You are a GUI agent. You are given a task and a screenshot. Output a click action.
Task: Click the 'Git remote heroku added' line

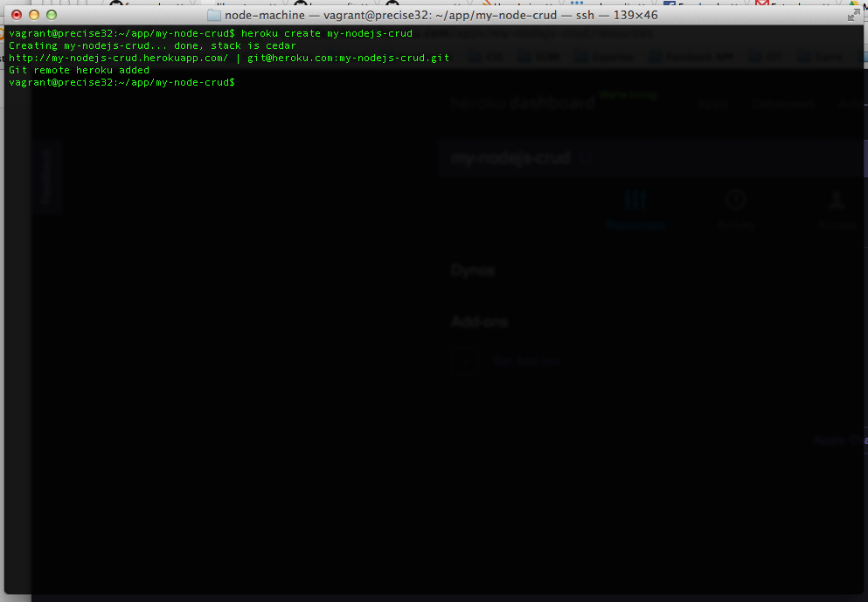pyautogui.click(x=80, y=70)
